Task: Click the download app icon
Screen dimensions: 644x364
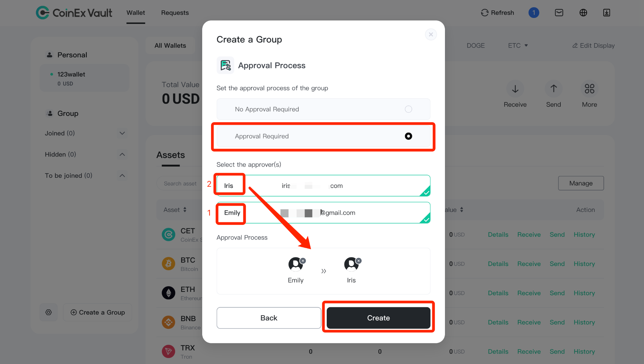Action: pyautogui.click(x=607, y=13)
